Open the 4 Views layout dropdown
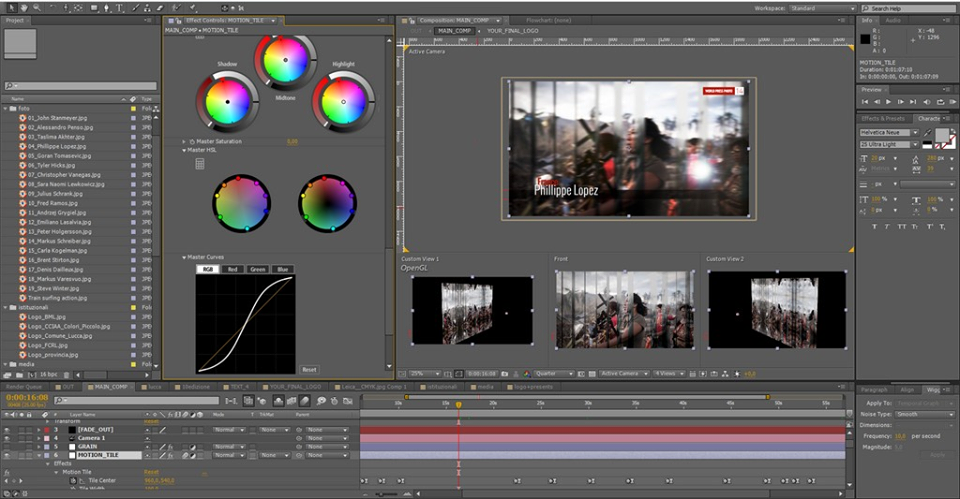960x499 pixels. [669, 373]
